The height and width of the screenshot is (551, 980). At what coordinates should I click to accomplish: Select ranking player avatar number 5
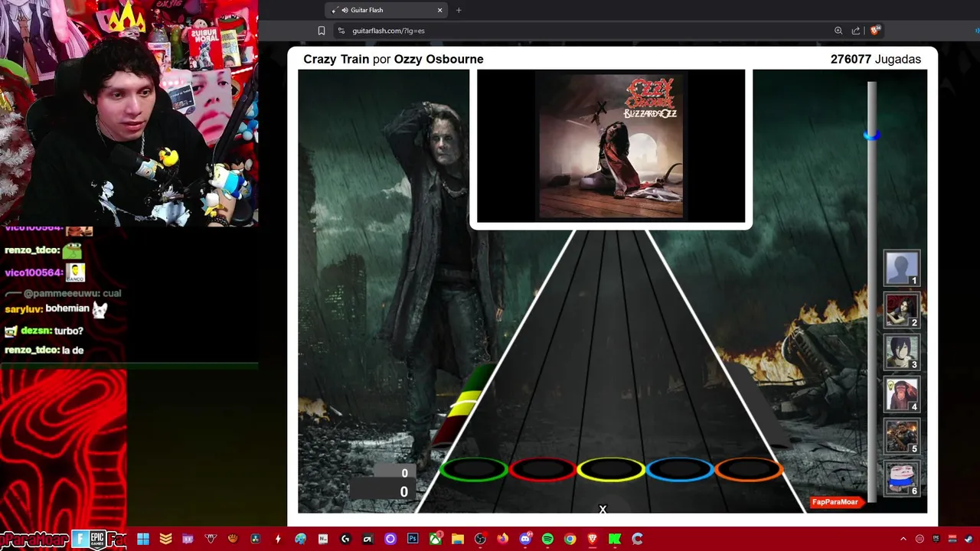(x=902, y=437)
